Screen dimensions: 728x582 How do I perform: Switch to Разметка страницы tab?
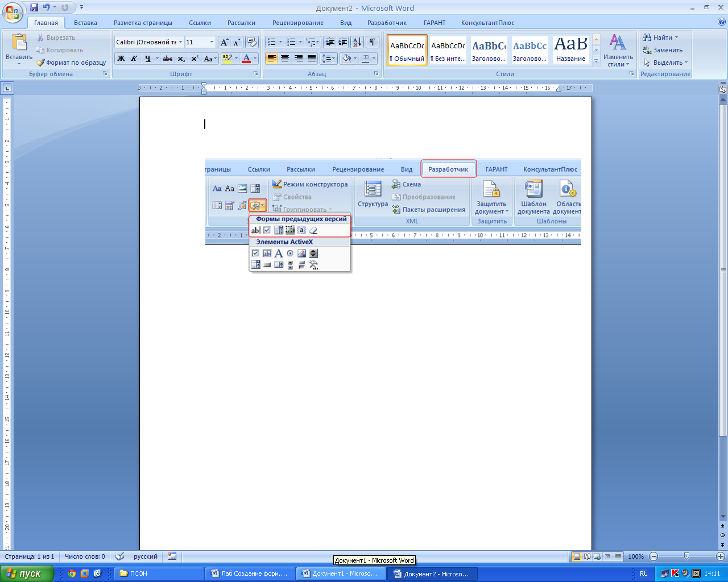143,23
